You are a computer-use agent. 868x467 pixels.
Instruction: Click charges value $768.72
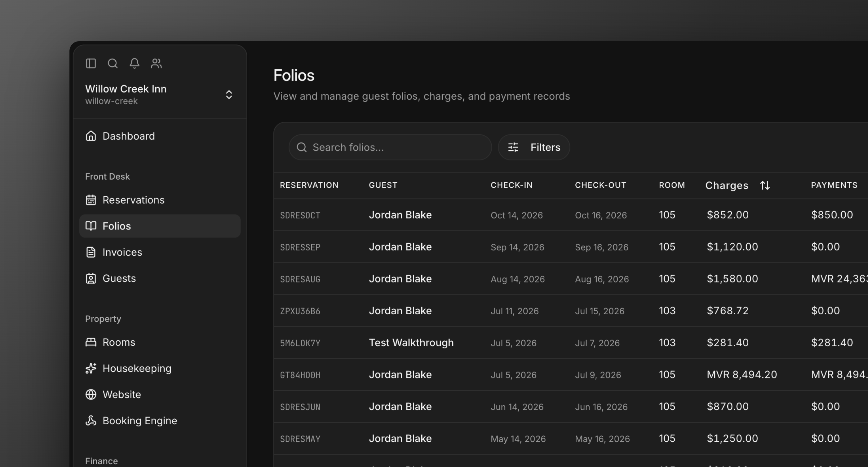[728, 310]
